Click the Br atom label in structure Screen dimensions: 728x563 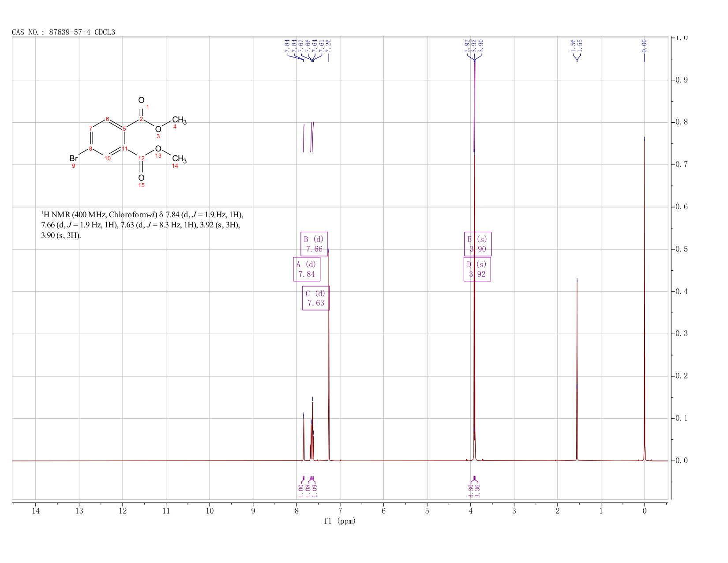73,158
